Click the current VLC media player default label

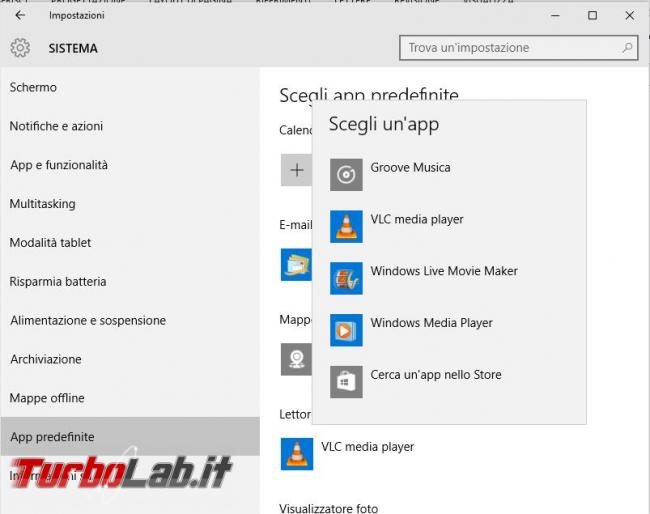(x=368, y=447)
